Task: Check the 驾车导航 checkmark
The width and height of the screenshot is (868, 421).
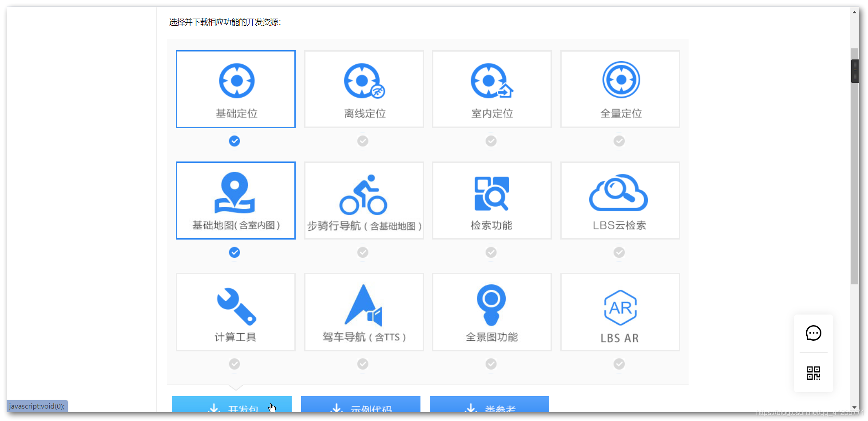Action: (x=363, y=364)
